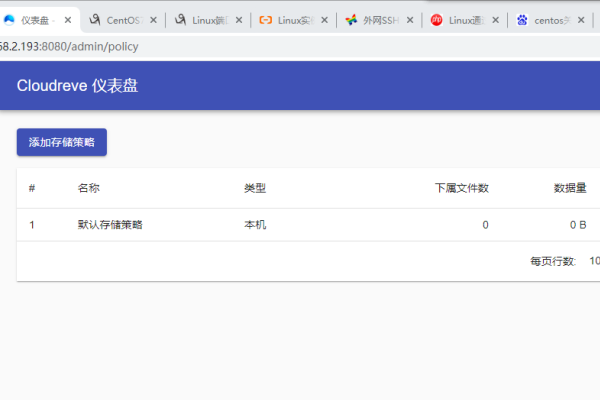This screenshot has height=400, width=600.
Task: Click the 本机 type cell
Action: (x=255, y=225)
